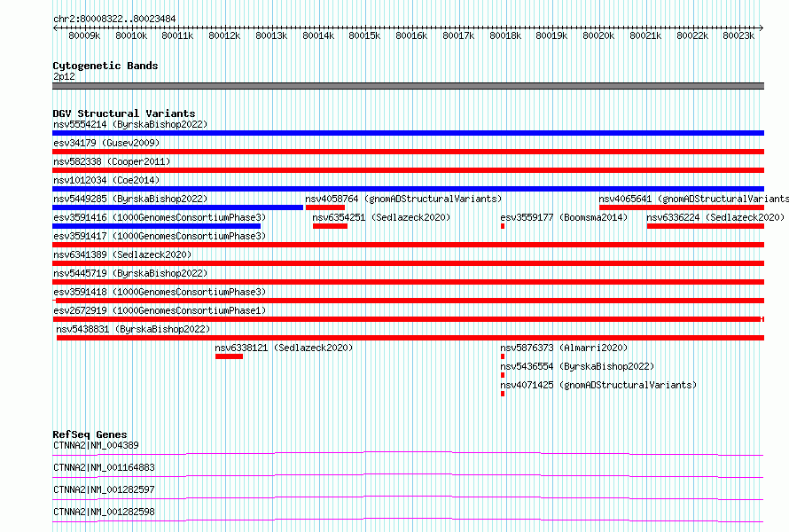Select the gray 2p12 cytogenetic band bar

(x=408, y=86)
